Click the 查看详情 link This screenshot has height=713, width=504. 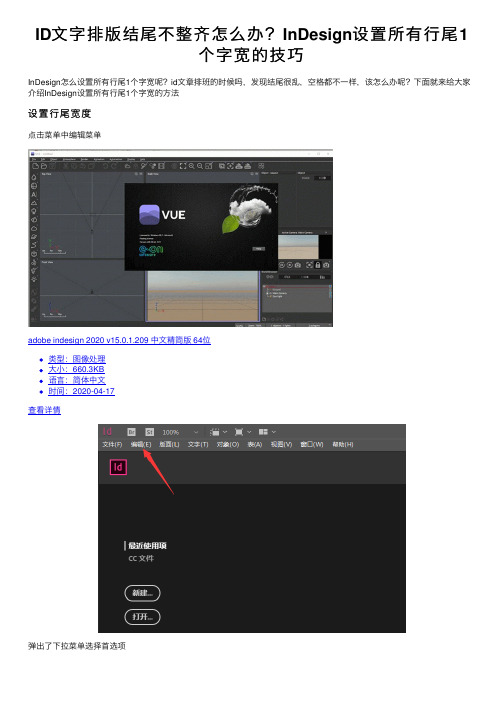click(44, 410)
